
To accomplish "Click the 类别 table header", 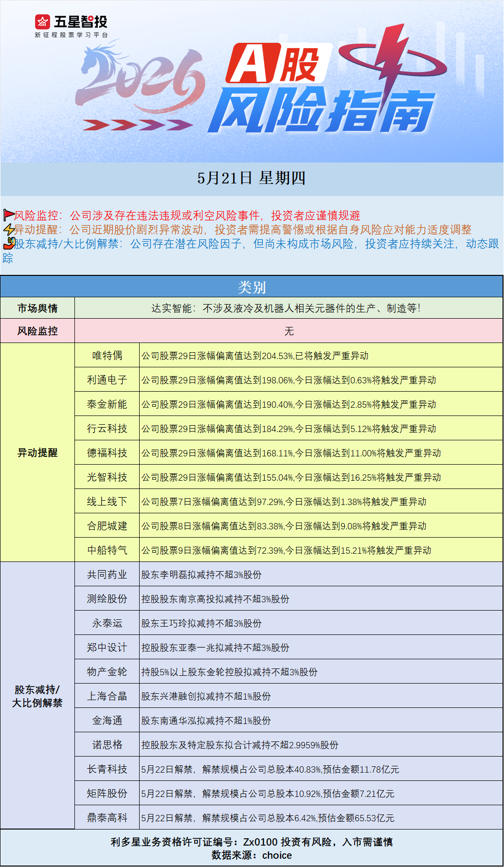I will (x=252, y=287).
